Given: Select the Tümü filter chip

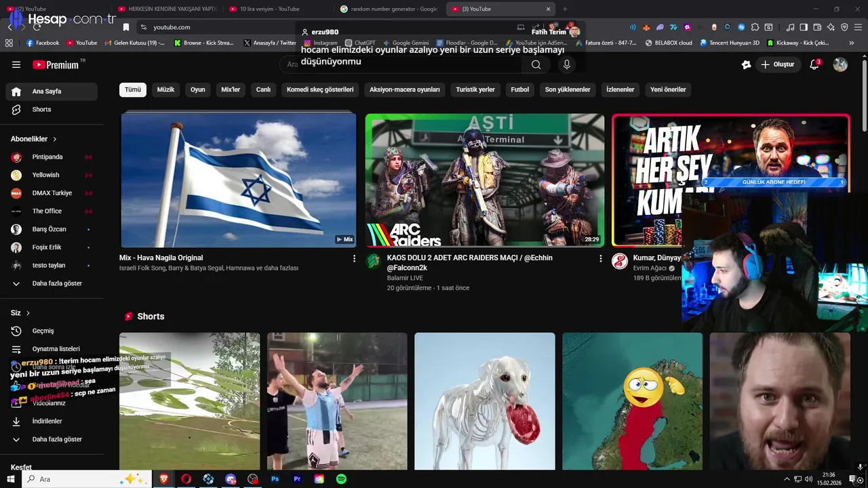Looking at the screenshot, I should 133,89.
